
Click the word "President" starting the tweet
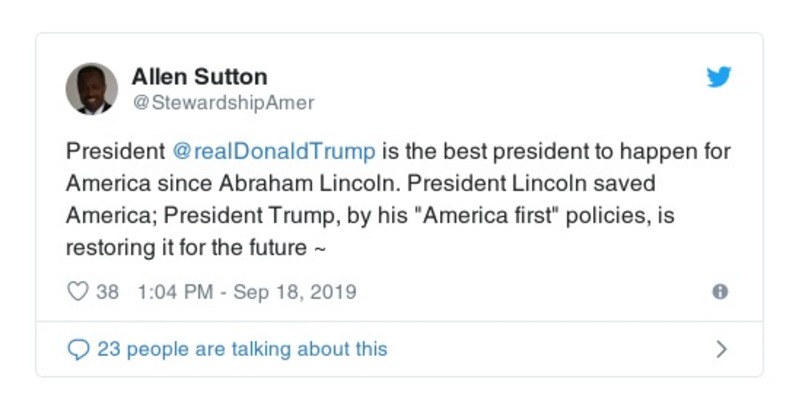point(114,152)
